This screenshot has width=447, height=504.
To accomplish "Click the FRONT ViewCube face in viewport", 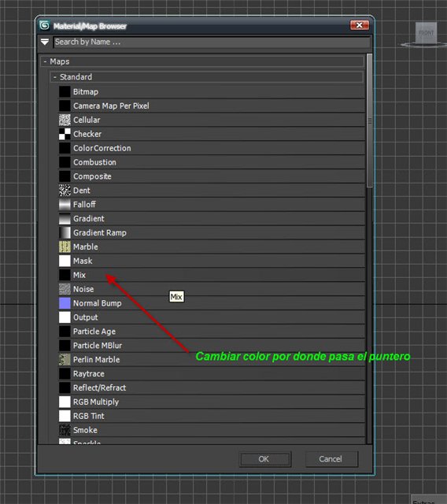I will pos(426,33).
